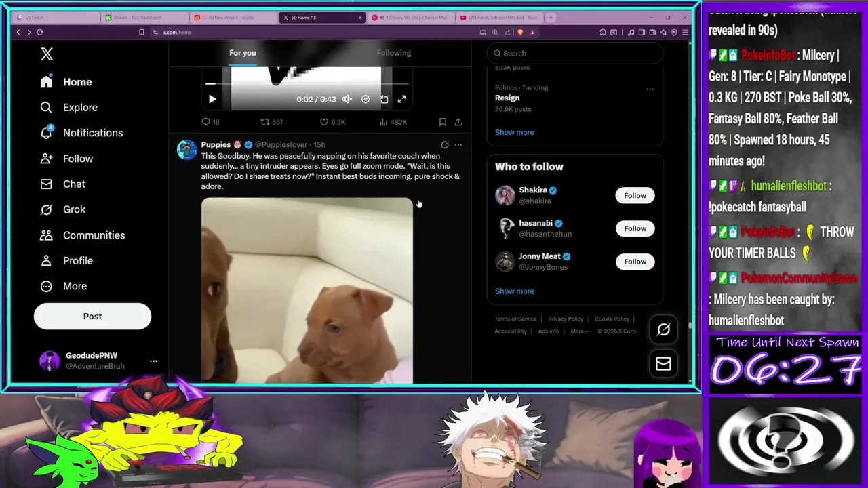Follow Shakira

tap(635, 195)
